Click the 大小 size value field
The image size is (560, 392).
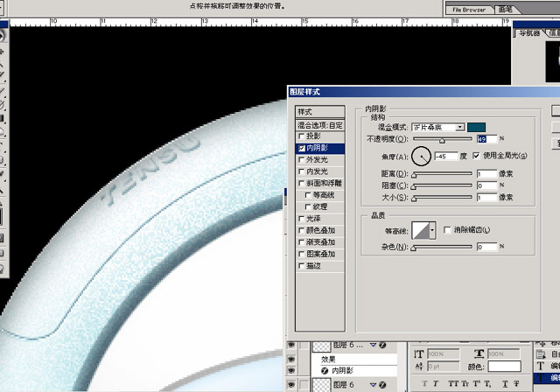486,197
